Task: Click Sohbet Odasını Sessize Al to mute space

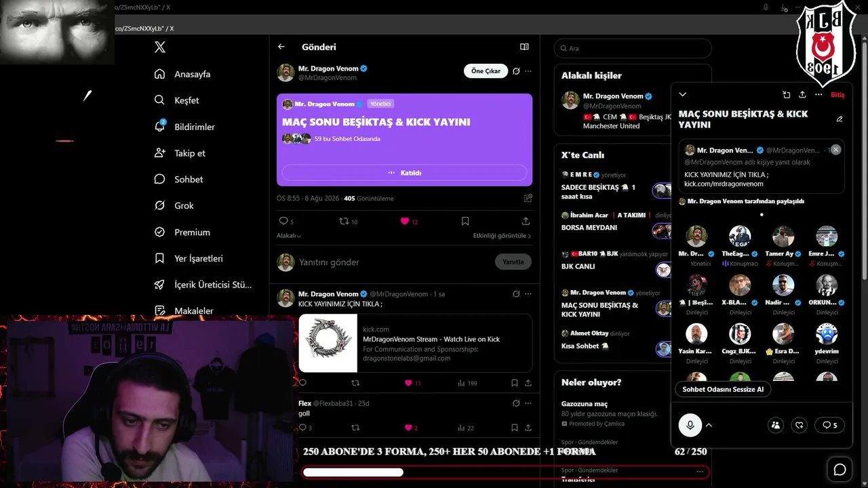Action: (723, 389)
